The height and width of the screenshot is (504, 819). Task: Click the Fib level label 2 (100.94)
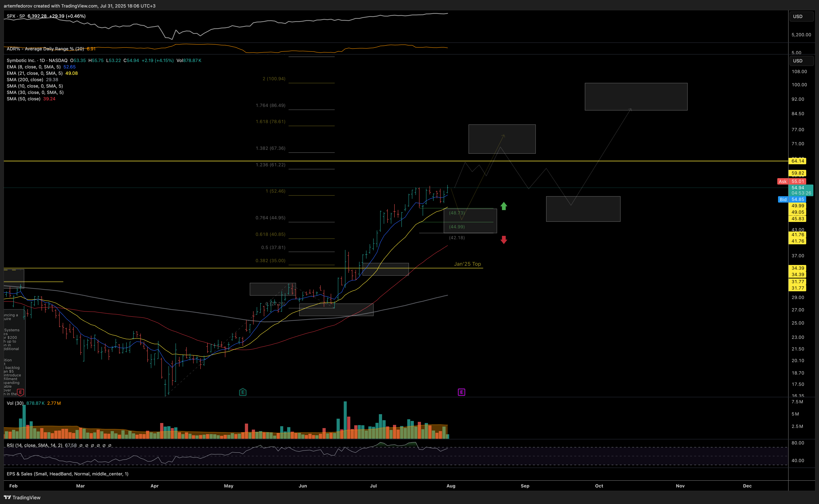click(x=274, y=79)
